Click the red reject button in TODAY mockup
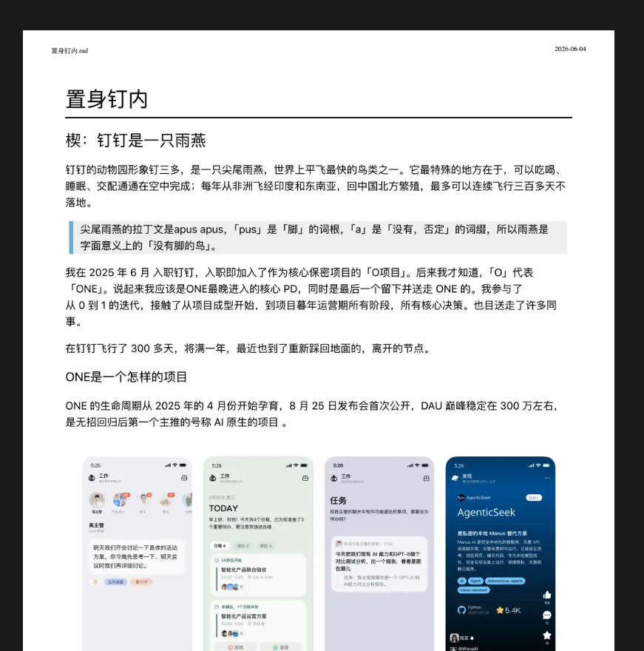Image resolution: width=644 pixels, height=651 pixels. click(236, 647)
